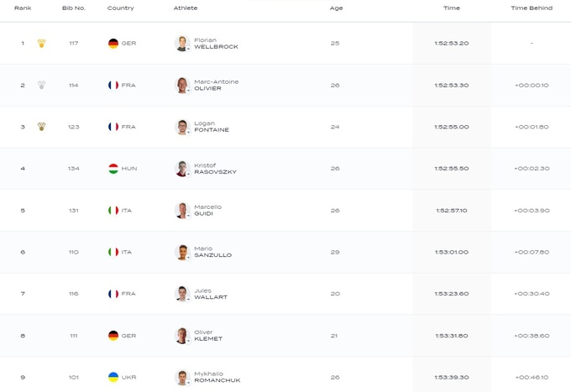571x392 pixels.
Task: Click the Athlete column header
Action: pos(186,8)
